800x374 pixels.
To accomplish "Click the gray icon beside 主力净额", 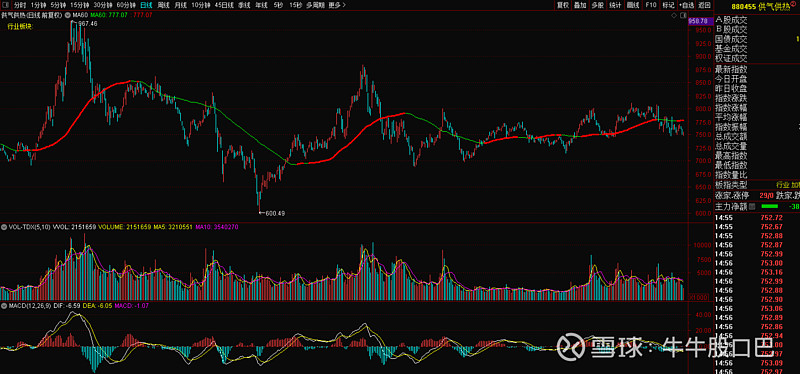I will click(x=751, y=207).
